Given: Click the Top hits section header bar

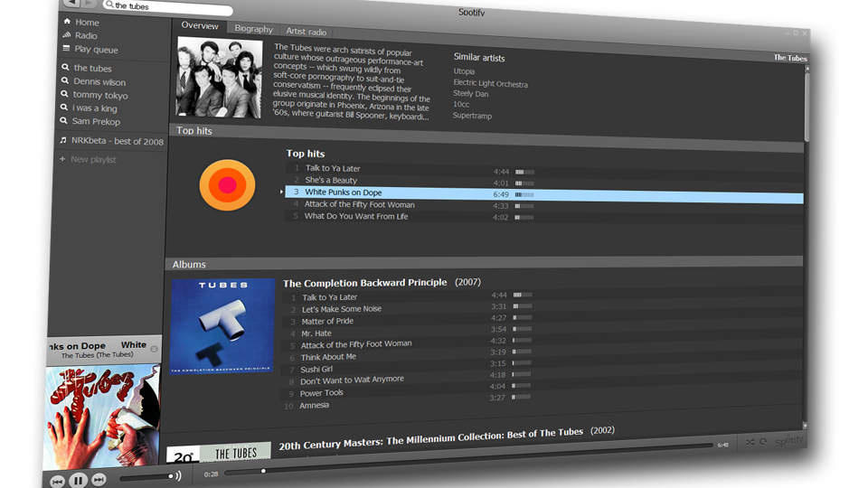Looking at the screenshot, I should click(487, 138).
